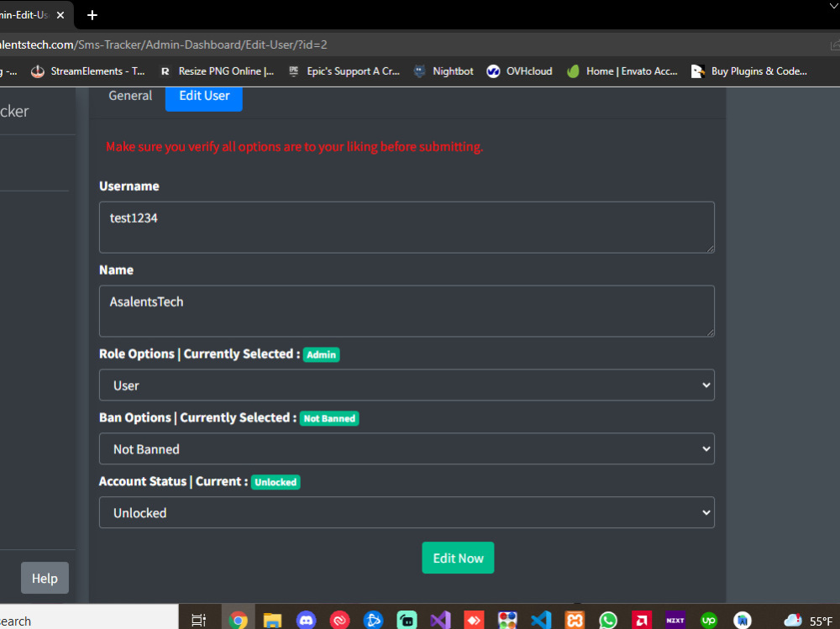Open the weather widget showing 55°F
The height and width of the screenshot is (629, 840).
808,620
